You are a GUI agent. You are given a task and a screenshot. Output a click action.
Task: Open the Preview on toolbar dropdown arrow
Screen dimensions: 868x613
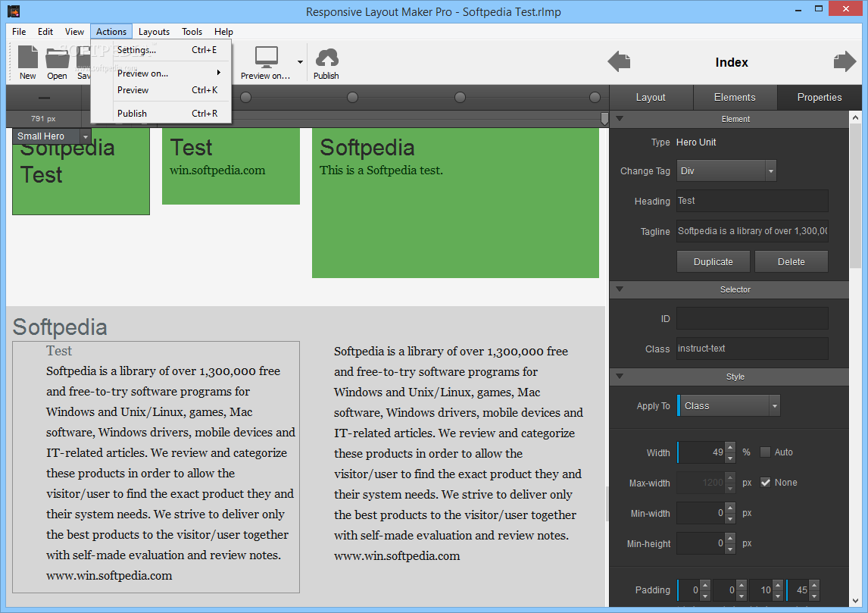click(x=300, y=62)
